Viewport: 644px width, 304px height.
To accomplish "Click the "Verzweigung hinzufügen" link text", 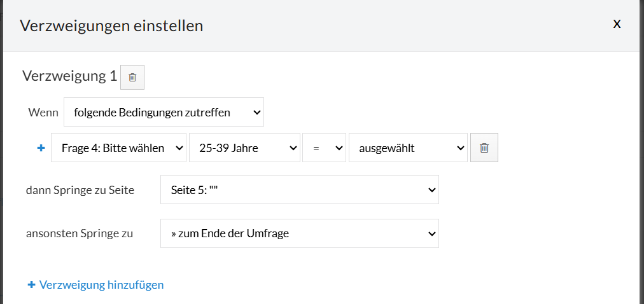I will click(x=101, y=285).
